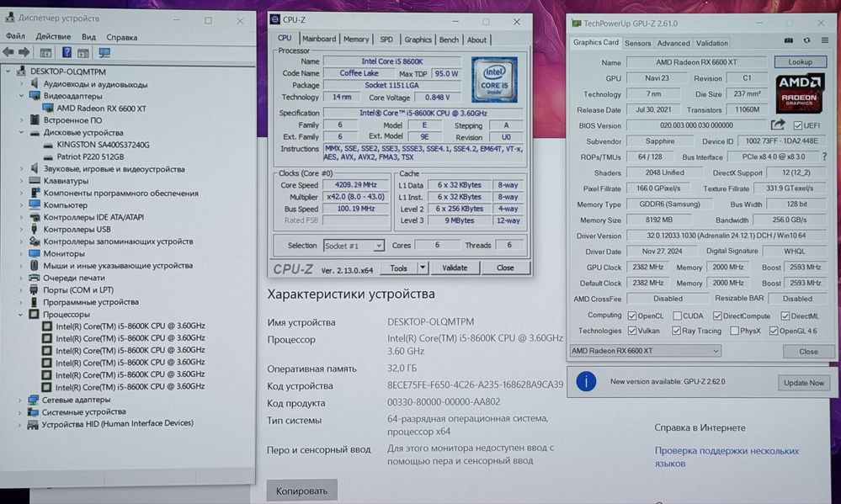The image size is (841, 504).
Task: Select the Системные устройства tree item
Action: click(x=83, y=411)
